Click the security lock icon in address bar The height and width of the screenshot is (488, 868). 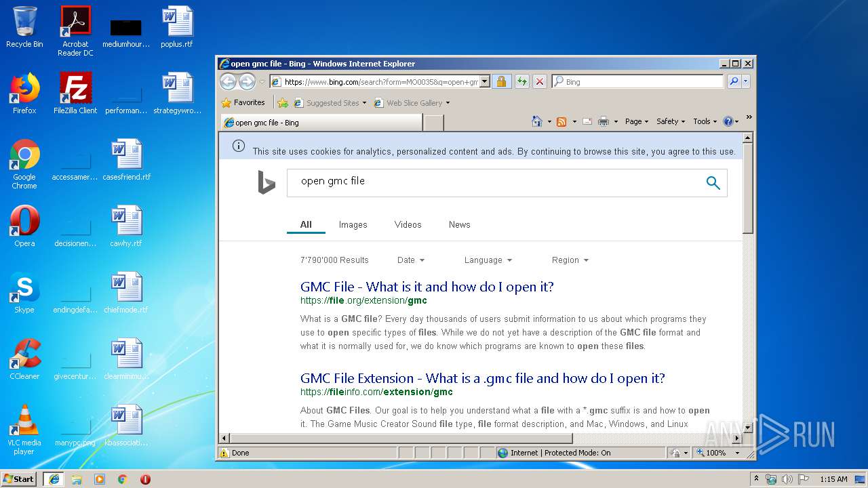pos(501,81)
